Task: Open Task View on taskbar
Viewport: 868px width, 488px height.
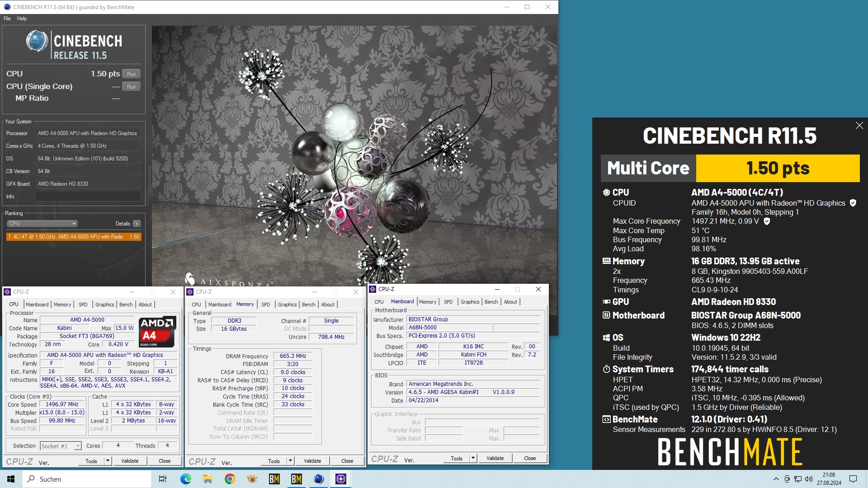Action: [163, 479]
